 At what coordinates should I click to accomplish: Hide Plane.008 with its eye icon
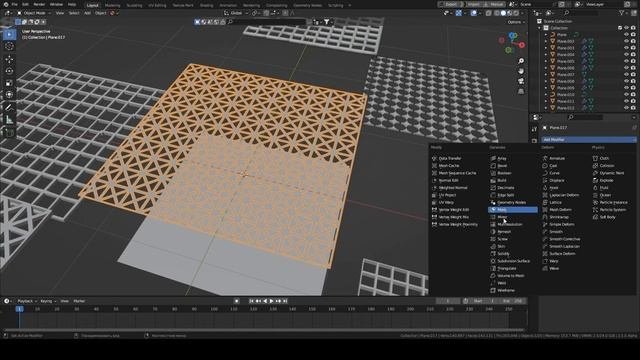626,81
